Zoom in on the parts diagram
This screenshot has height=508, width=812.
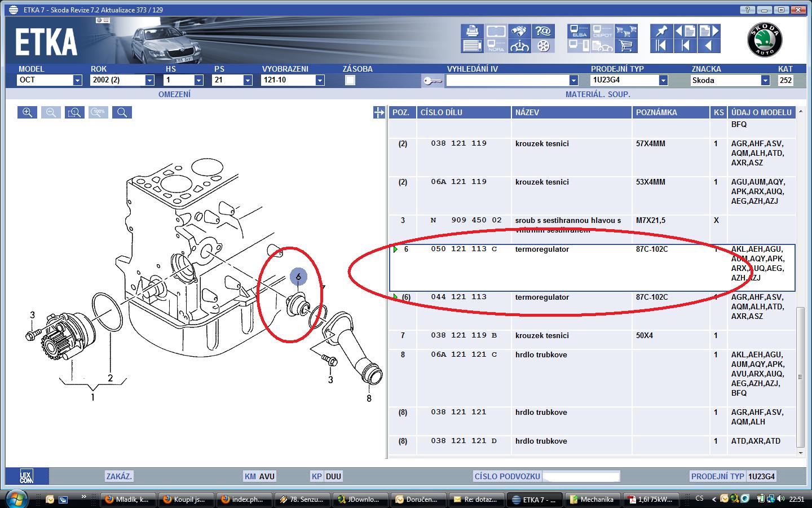coord(27,112)
